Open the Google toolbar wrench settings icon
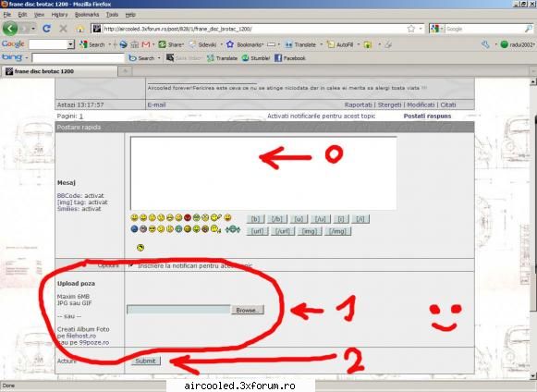 485,44
